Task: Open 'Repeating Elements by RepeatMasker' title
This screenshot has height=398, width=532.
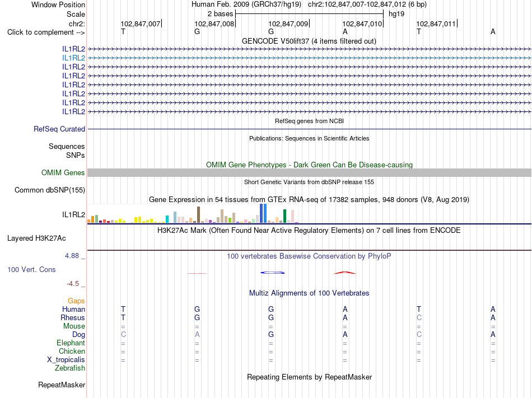Action: [309, 377]
